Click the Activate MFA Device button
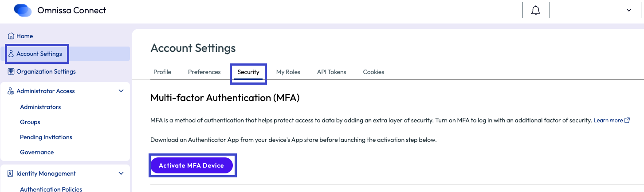This screenshot has width=644, height=192. coord(192,165)
